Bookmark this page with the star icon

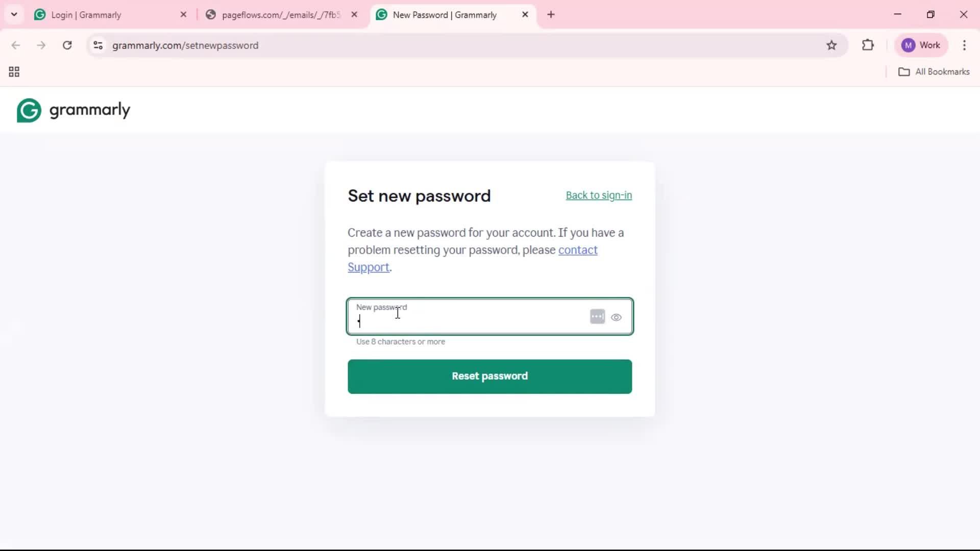(x=831, y=45)
